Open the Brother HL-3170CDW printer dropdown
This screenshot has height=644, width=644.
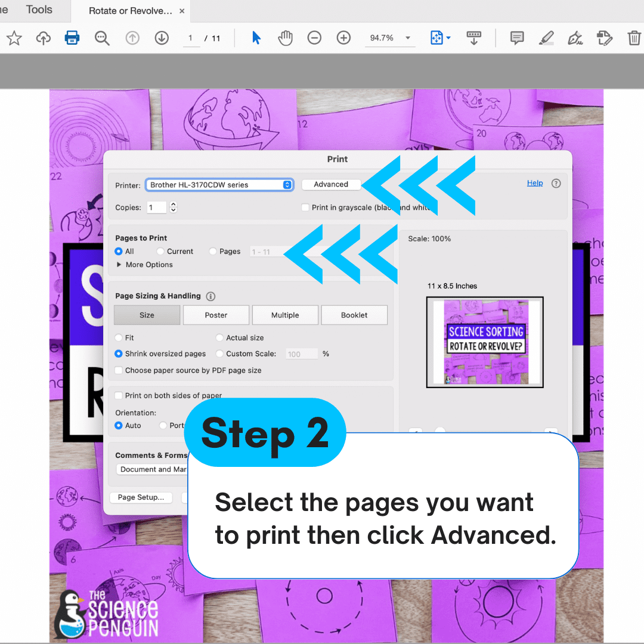point(219,185)
